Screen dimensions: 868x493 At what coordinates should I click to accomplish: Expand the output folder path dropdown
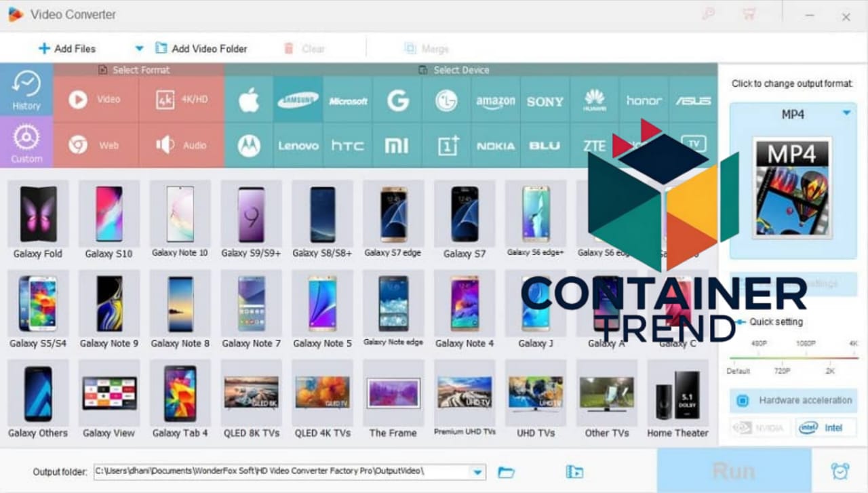[x=479, y=472]
